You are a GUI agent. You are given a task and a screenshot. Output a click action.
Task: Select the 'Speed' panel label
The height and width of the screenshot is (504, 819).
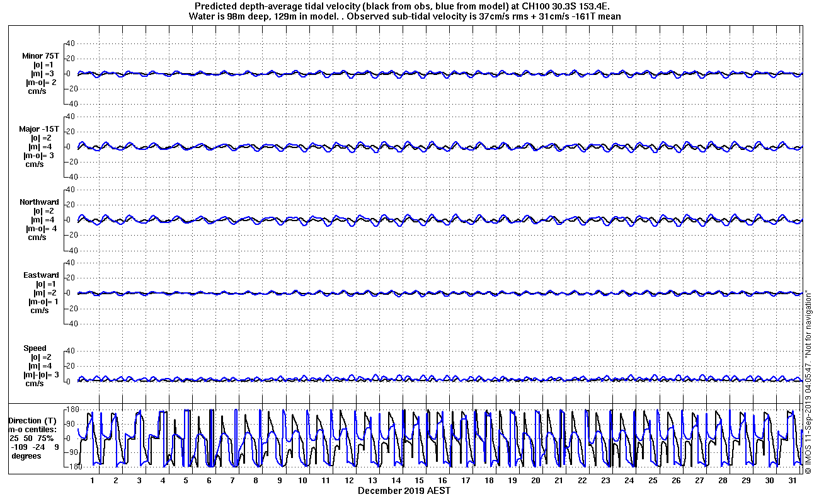[35, 348]
